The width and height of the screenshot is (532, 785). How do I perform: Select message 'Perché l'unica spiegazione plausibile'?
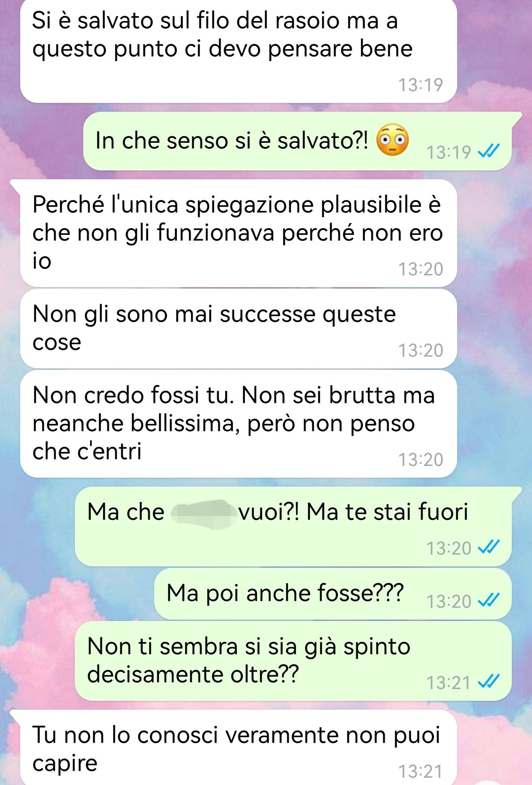tap(238, 233)
